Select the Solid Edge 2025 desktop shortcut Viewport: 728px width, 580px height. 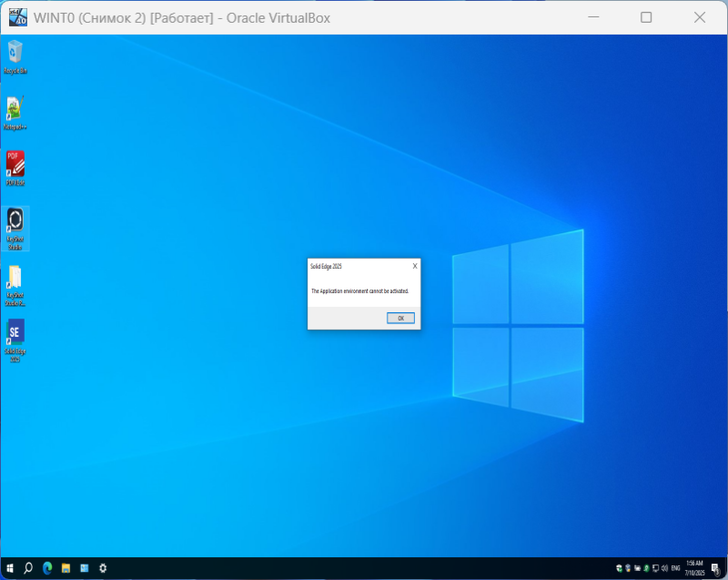pos(15,341)
